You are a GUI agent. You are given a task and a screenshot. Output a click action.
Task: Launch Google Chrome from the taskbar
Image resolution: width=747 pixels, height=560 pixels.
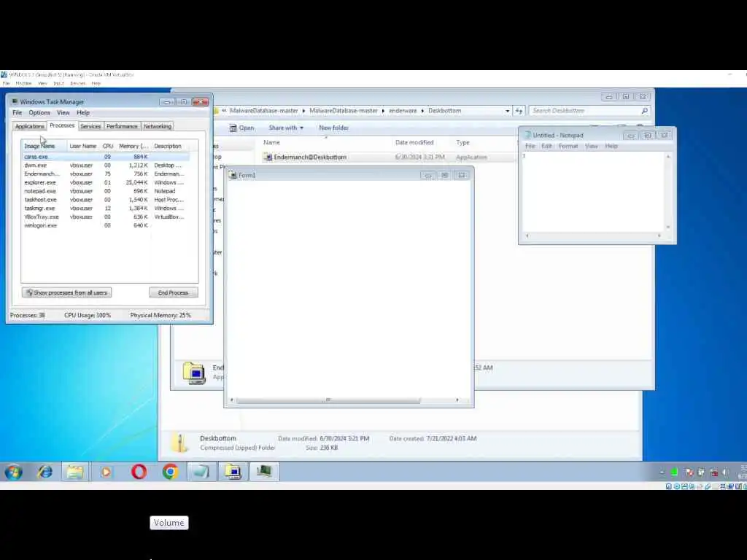pos(170,472)
